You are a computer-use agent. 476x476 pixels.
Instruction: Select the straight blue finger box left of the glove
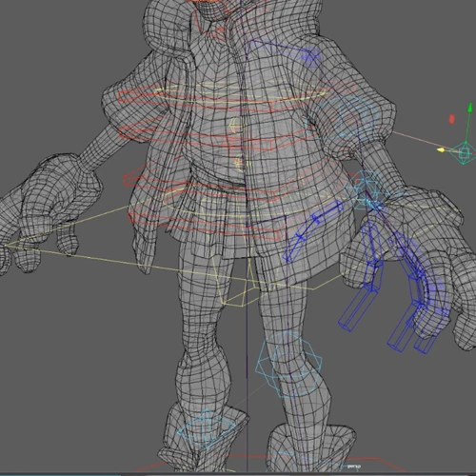pos(360,276)
